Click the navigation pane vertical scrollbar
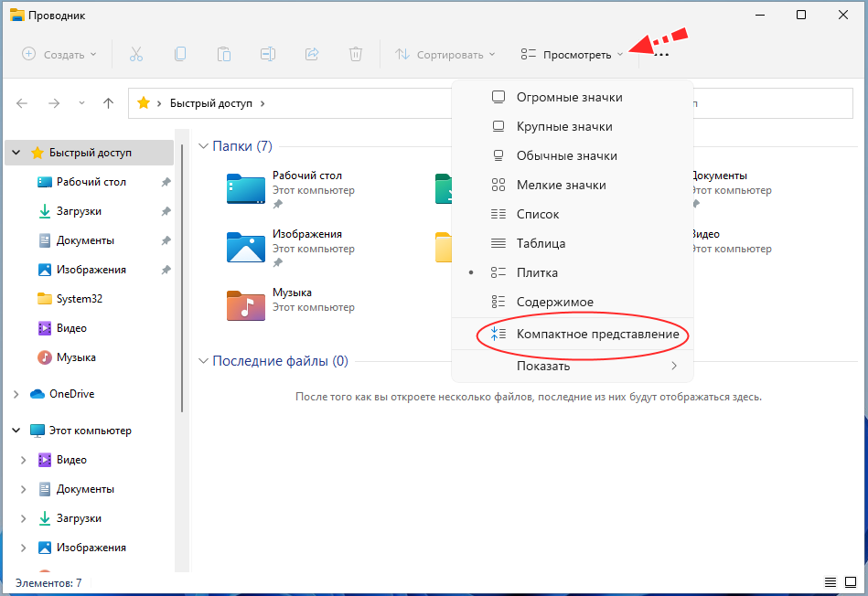 pos(182,274)
